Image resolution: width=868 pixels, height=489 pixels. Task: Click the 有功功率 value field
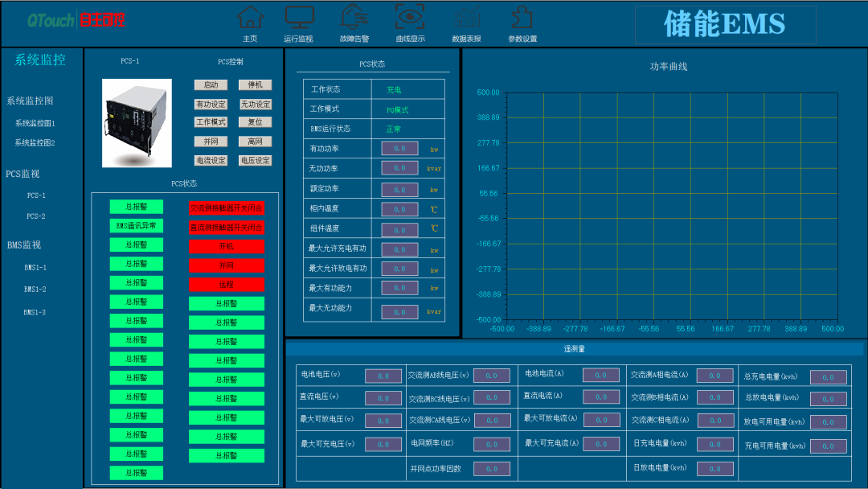pos(399,149)
